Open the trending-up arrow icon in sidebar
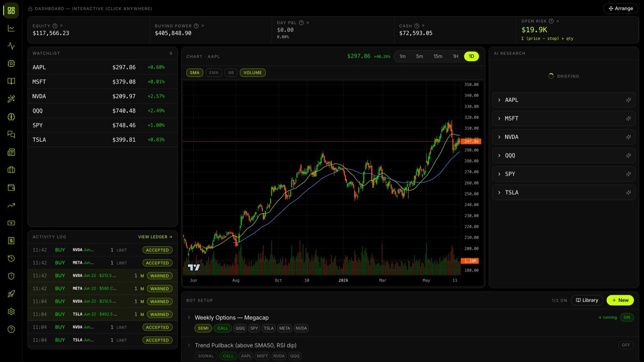The image size is (644, 362). point(11,205)
